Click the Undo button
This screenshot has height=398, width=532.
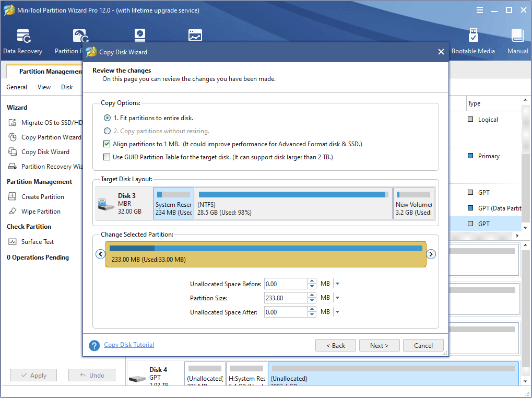92,375
